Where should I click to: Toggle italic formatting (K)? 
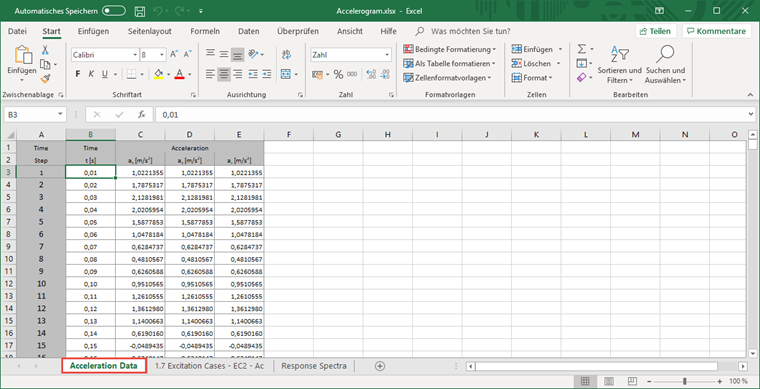pyautogui.click(x=91, y=74)
